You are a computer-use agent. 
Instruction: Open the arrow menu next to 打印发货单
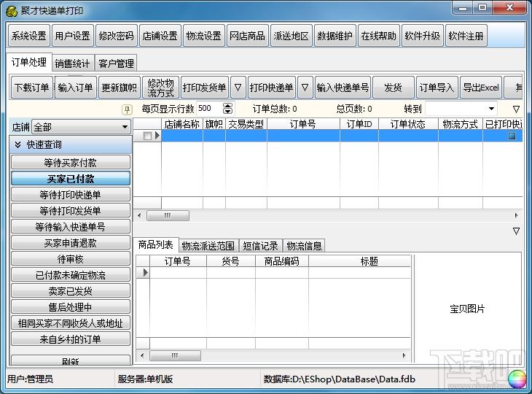click(238, 88)
